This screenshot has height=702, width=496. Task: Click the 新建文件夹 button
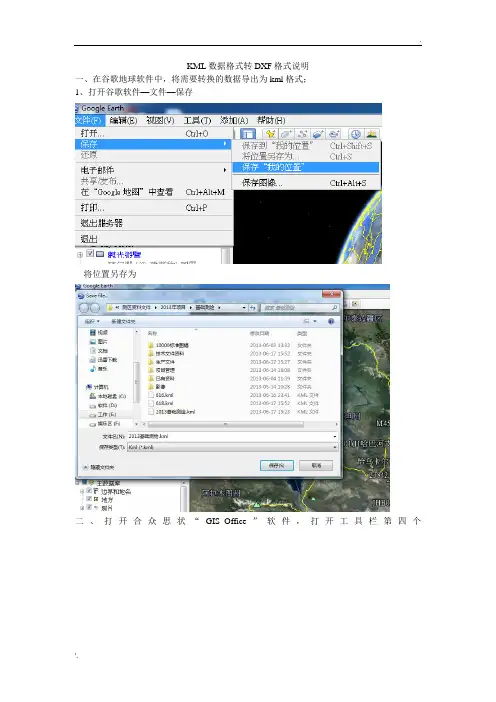click(123, 321)
